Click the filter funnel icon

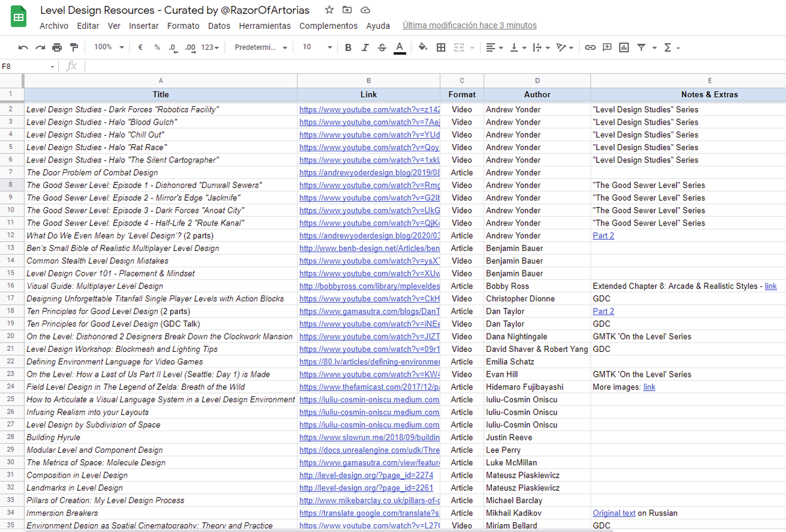641,47
